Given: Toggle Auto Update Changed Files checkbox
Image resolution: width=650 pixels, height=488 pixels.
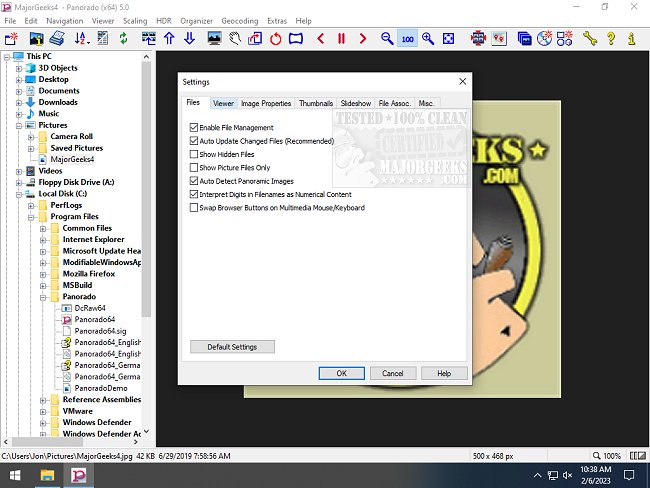Looking at the screenshot, I should 194,141.
